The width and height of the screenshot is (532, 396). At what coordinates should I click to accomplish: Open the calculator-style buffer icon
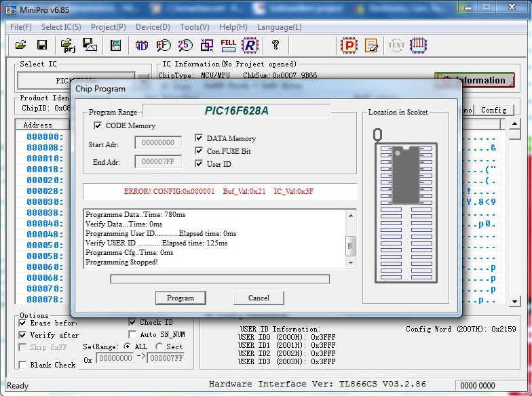tap(115, 45)
